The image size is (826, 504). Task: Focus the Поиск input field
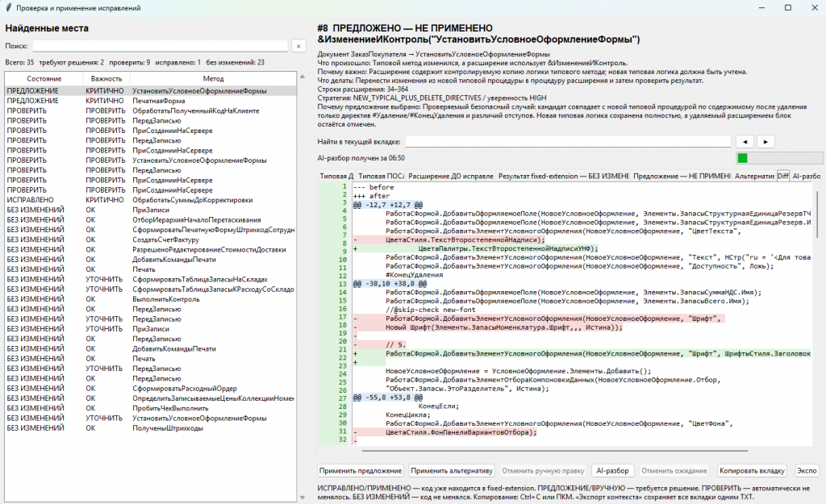tap(161, 46)
